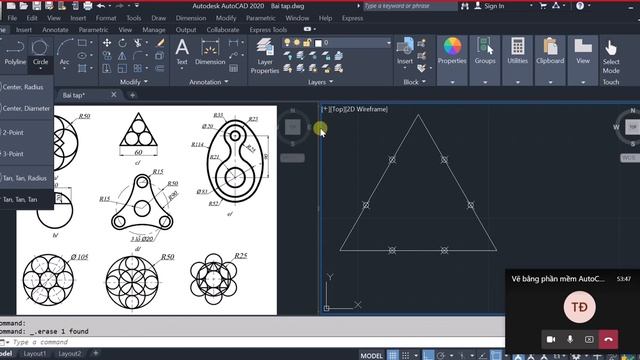This screenshot has width=640, height=360.
Task: Expand the Annotation panel
Action: pyautogui.click(x=209, y=82)
